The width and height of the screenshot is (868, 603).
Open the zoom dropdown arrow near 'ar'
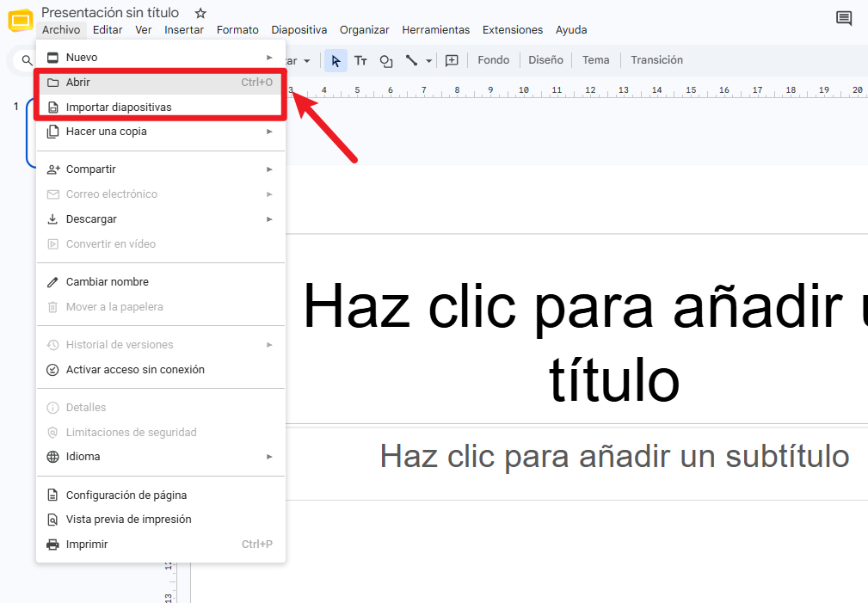306,61
